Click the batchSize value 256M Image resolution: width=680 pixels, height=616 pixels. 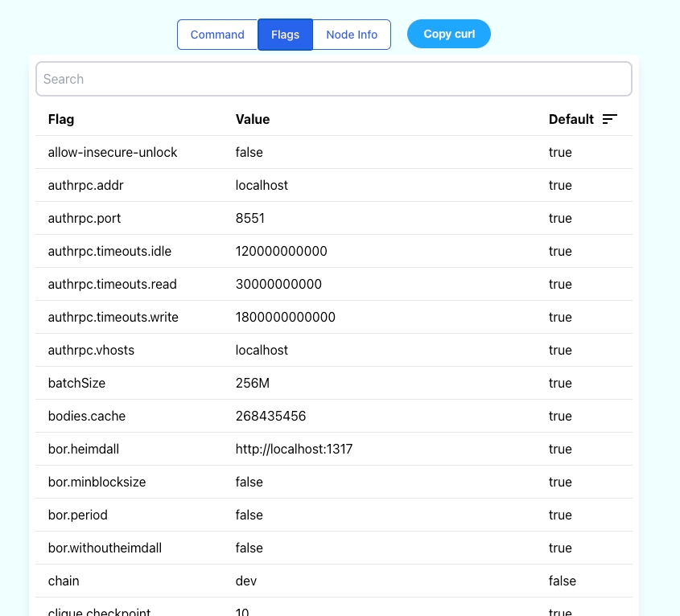(x=253, y=383)
